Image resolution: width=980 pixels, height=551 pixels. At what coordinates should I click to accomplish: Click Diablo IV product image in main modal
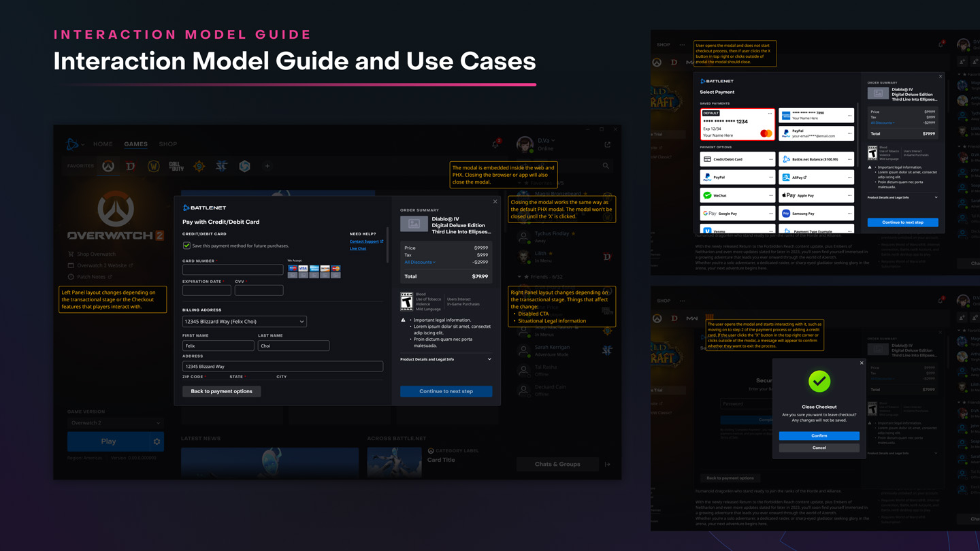[414, 224]
